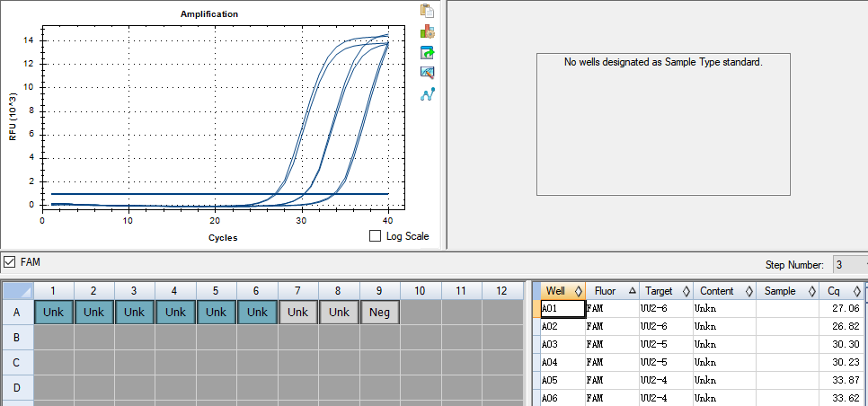Select unselected well A7 Unk

coord(297,312)
